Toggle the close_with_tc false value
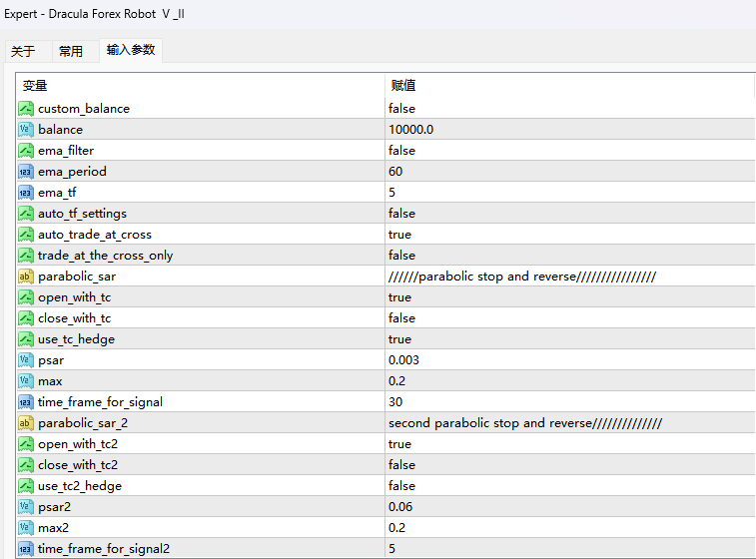The image size is (756, 559). tap(402, 318)
